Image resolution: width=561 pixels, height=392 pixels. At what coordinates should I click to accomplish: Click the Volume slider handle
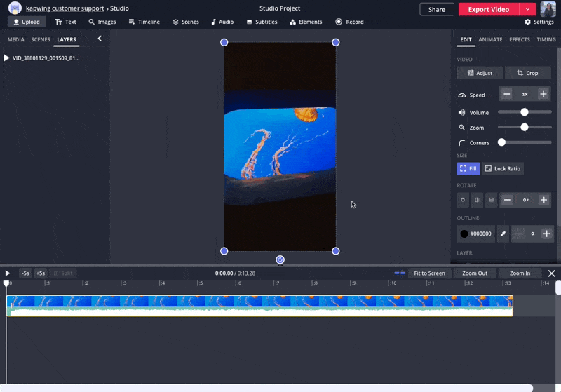tap(524, 112)
